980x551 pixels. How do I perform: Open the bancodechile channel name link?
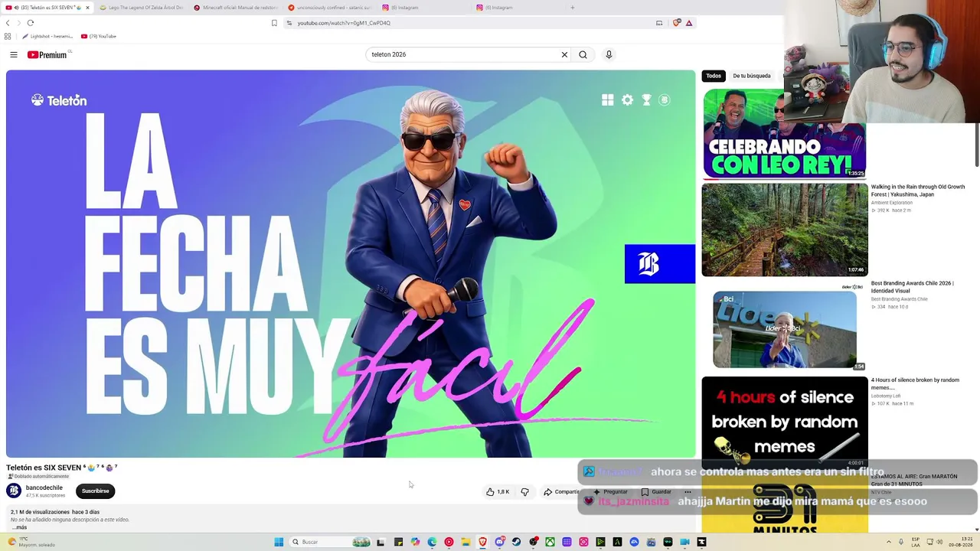[44, 487]
